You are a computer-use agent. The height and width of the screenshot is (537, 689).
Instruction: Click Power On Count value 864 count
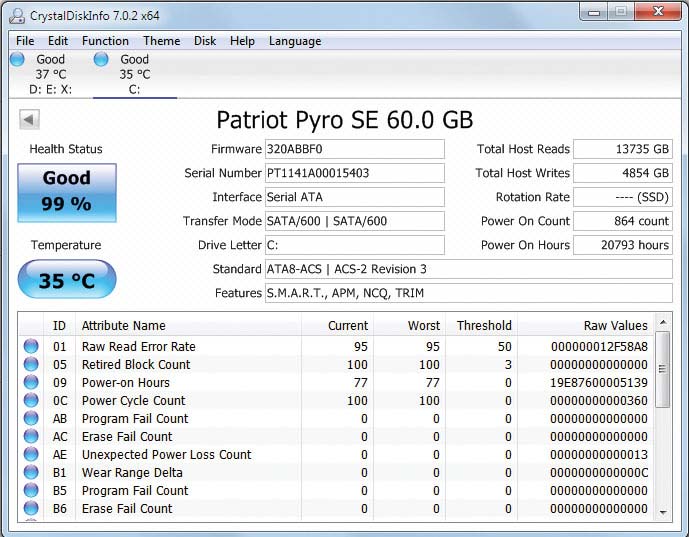click(x=623, y=221)
